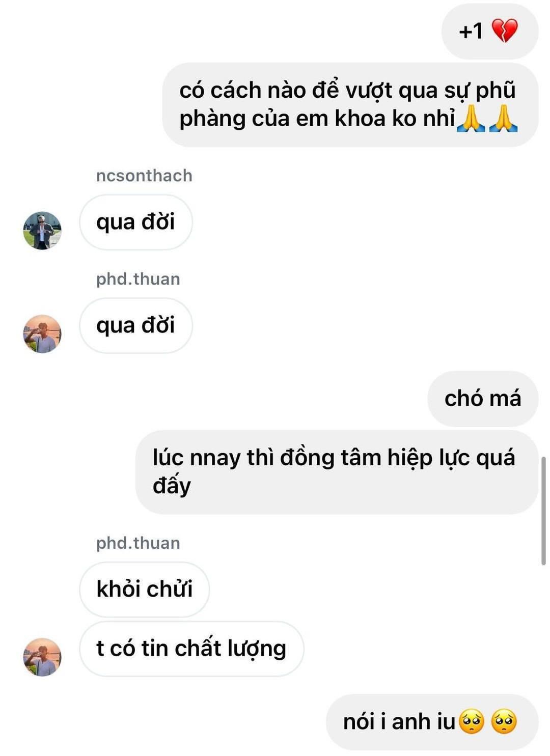Image resolution: width=550 pixels, height=756 pixels.
Task: Click the chat scrollbar thumb
Action: [x=543, y=511]
